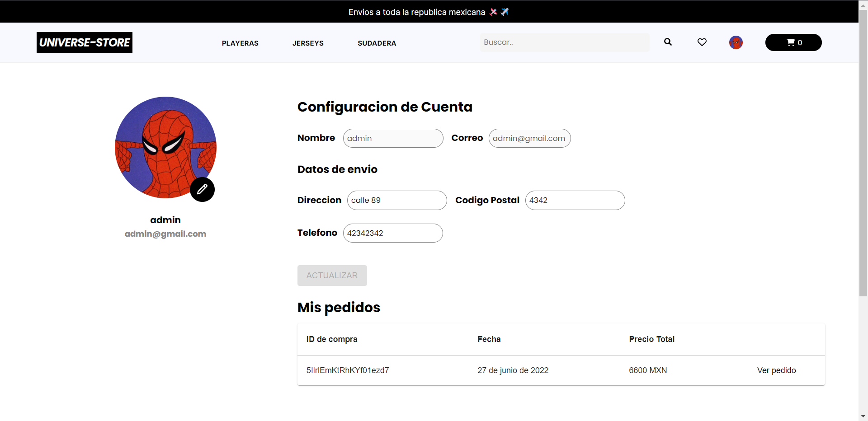Click the Nombre input field

[393, 138]
